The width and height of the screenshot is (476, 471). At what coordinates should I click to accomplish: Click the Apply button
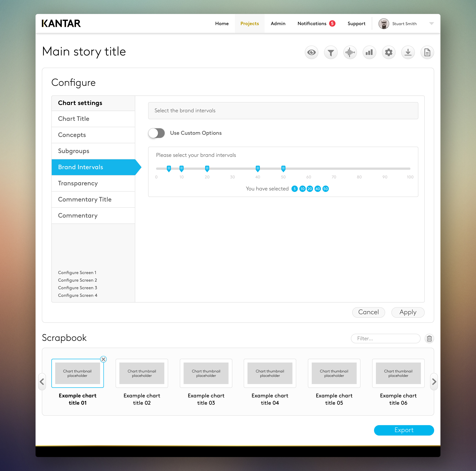tap(408, 312)
